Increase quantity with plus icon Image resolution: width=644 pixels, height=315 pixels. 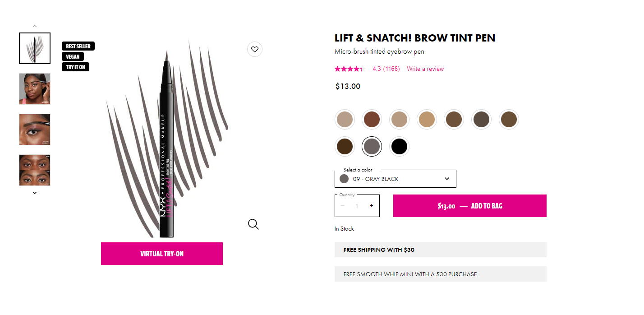[371, 206]
